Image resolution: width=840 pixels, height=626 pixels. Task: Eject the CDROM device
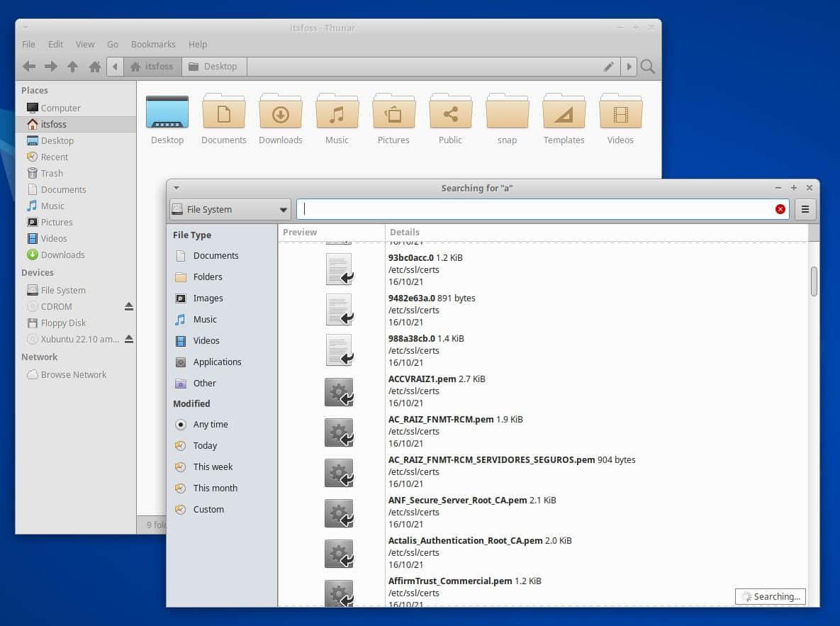(x=129, y=307)
